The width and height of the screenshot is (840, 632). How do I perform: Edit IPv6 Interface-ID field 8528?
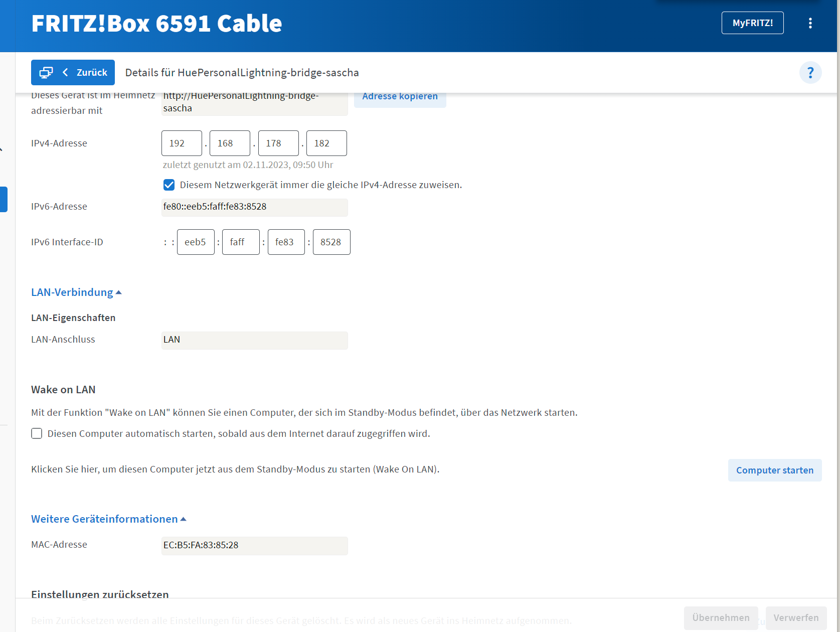point(331,242)
